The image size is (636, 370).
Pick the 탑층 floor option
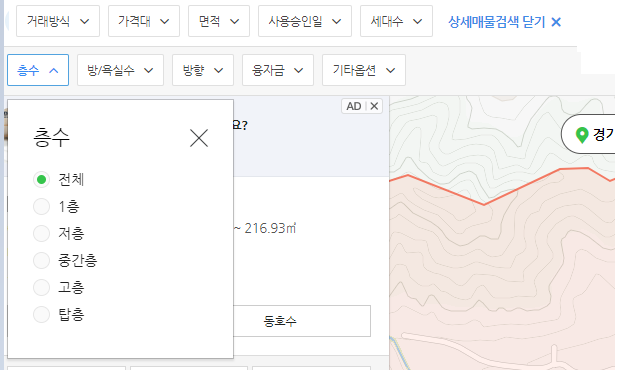point(41,314)
